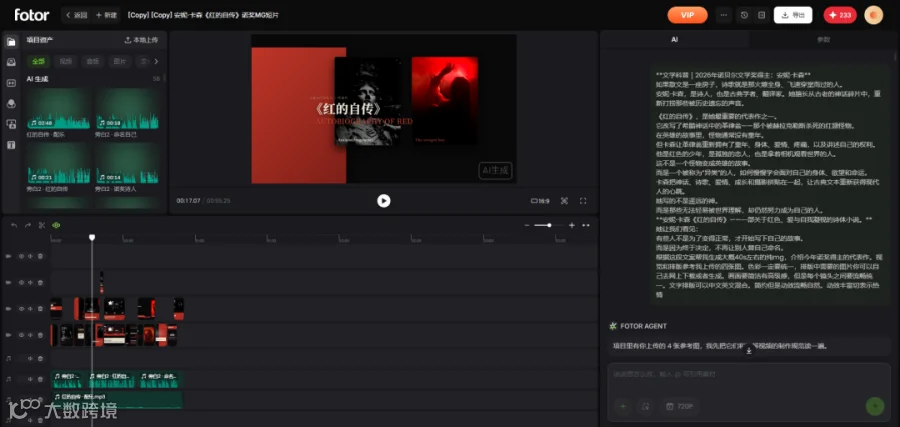Click the fit timeline icon after the plus
This screenshot has width=900, height=427.
pyautogui.click(x=586, y=225)
